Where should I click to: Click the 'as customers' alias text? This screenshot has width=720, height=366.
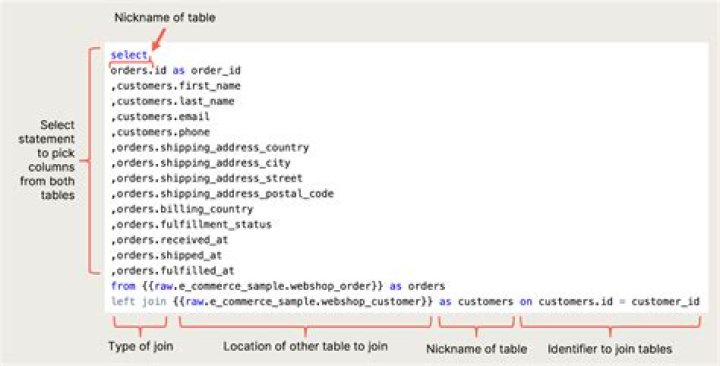tap(476, 302)
